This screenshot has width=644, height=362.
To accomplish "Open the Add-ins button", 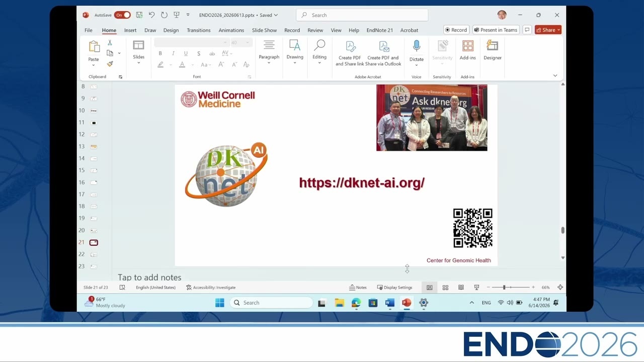I will [x=468, y=51].
